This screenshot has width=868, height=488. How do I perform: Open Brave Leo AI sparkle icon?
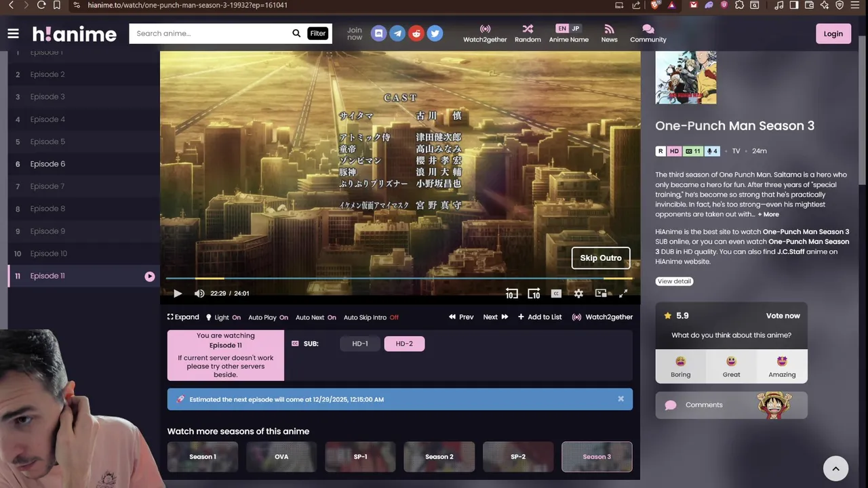point(825,5)
